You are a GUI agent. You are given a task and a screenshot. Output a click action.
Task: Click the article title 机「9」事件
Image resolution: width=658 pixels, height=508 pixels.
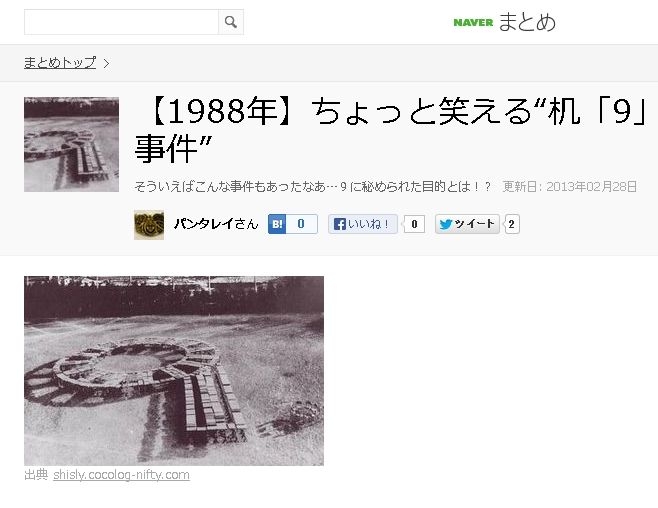(x=391, y=130)
